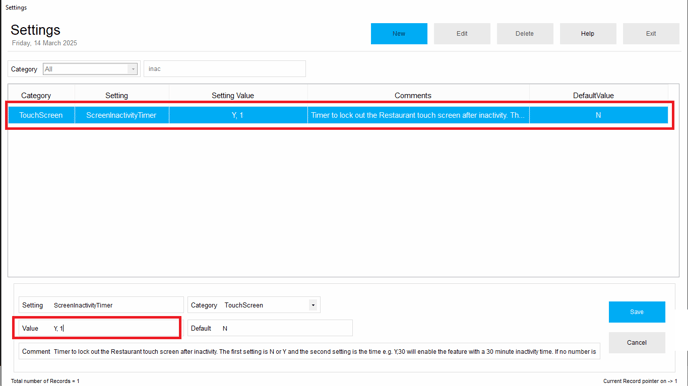Expand the TouchScreen category dropdown arrow
688x386 pixels.
pos(313,305)
